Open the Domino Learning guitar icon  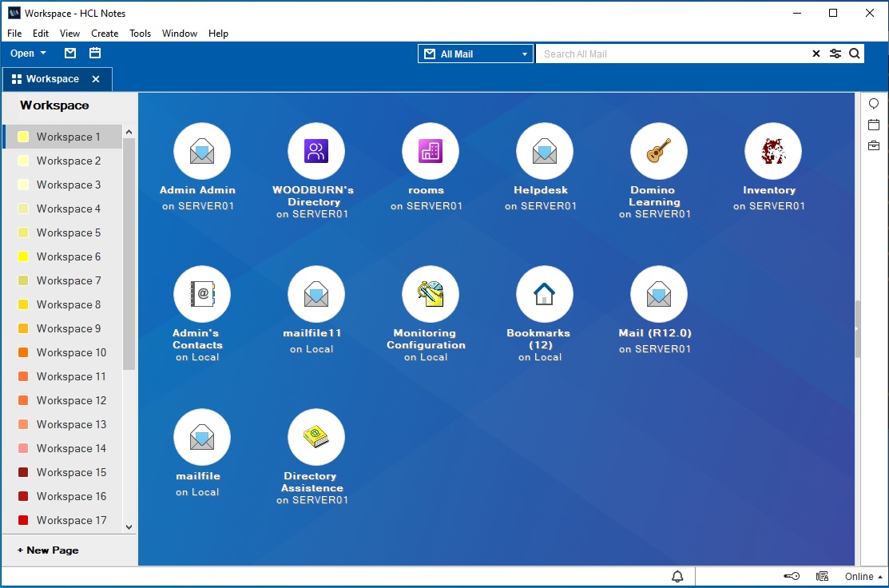(x=659, y=152)
